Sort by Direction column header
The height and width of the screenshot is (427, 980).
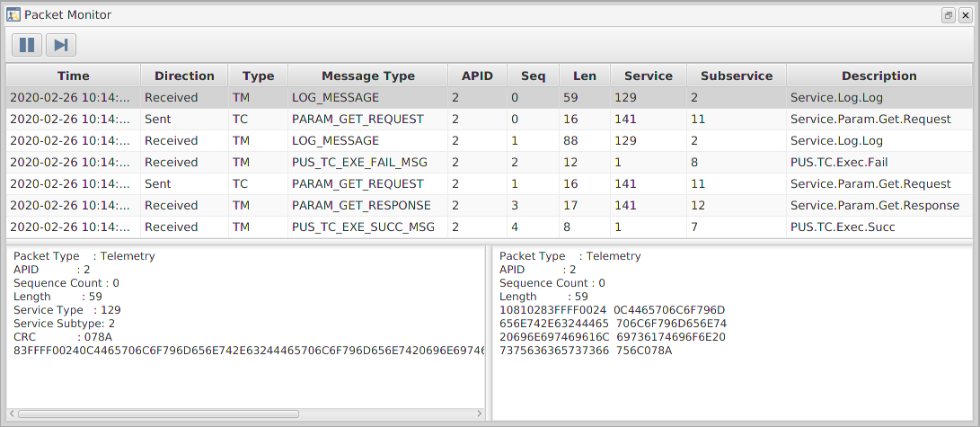pyautogui.click(x=184, y=76)
